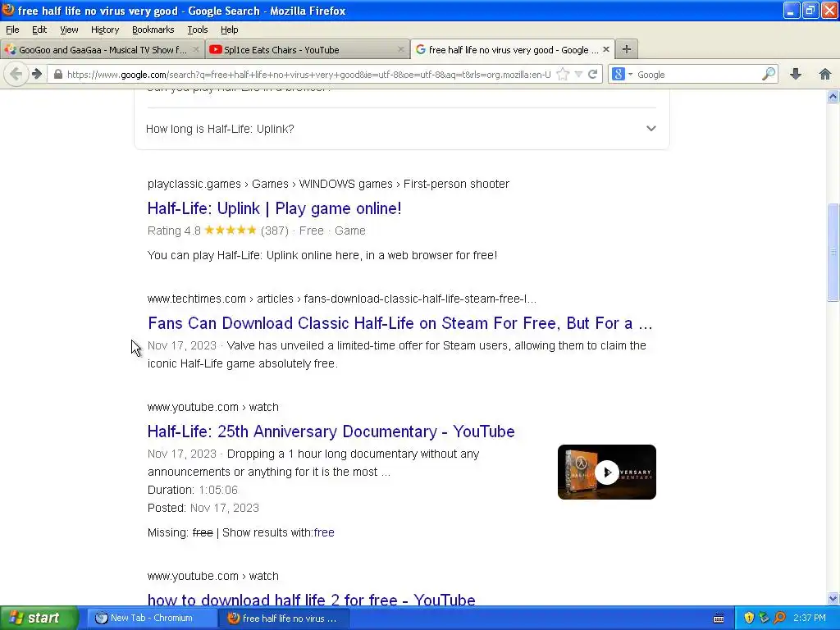Click the 2:37 PM clock
Viewport: 840px width, 630px height.
pos(810,618)
